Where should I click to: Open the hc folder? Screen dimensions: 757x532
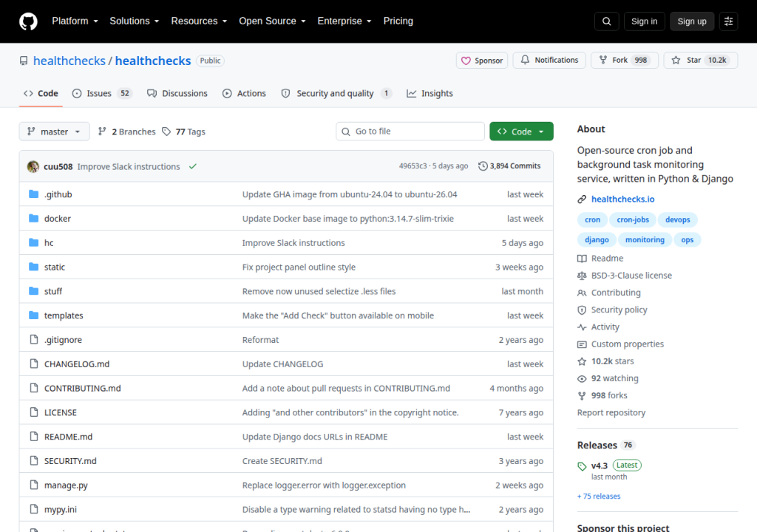[49, 243]
